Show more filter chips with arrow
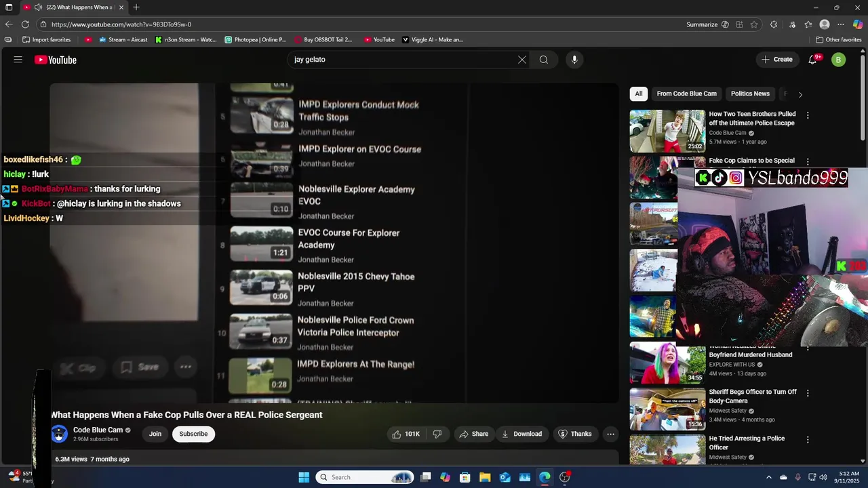This screenshot has width=868, height=488. coord(800,94)
